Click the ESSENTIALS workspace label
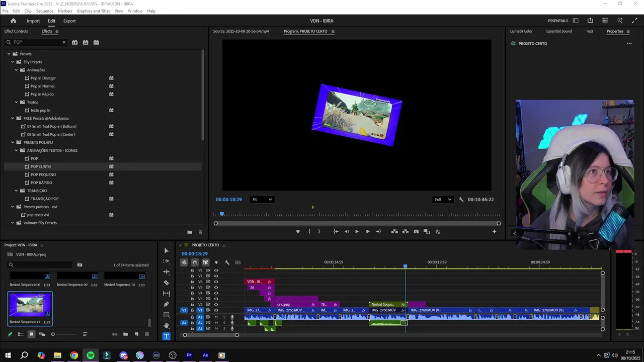 click(x=558, y=21)
